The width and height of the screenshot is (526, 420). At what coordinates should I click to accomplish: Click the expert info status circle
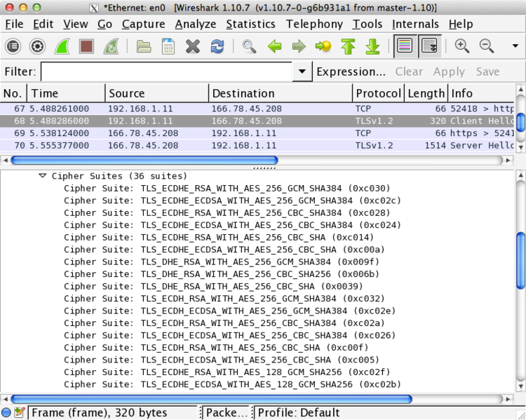click(x=6, y=412)
